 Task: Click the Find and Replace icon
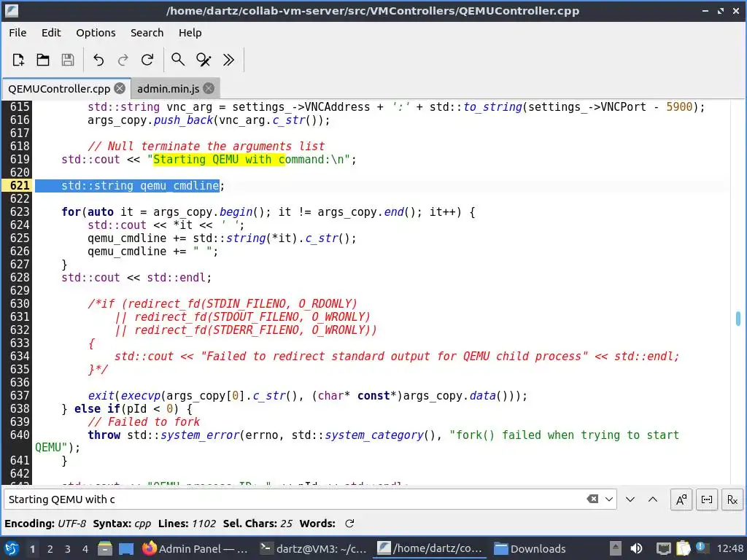(x=204, y=60)
